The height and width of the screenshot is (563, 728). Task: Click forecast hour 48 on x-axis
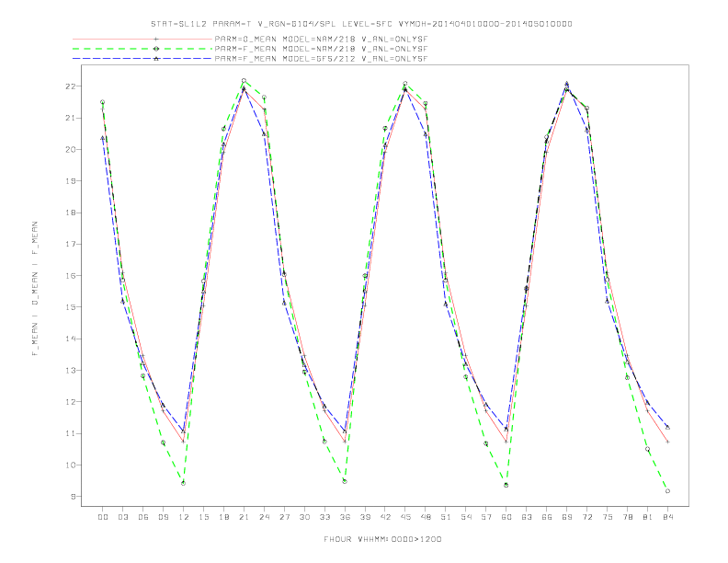(426, 517)
